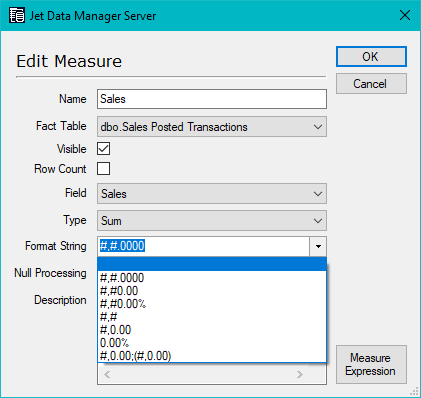Click the Jet Data Manager title bar icon
Image resolution: width=421 pixels, height=398 pixels.
click(x=17, y=15)
